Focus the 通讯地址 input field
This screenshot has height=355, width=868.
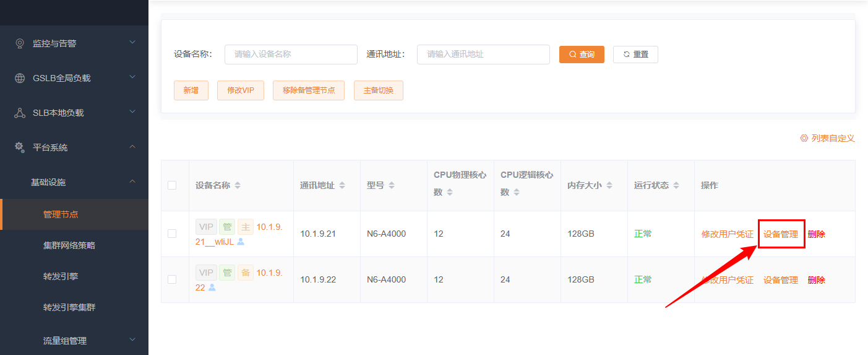click(x=483, y=55)
